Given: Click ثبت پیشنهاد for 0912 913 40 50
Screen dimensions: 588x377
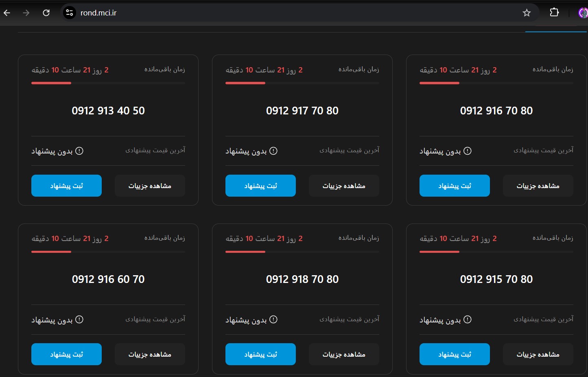Looking at the screenshot, I should 66,186.
